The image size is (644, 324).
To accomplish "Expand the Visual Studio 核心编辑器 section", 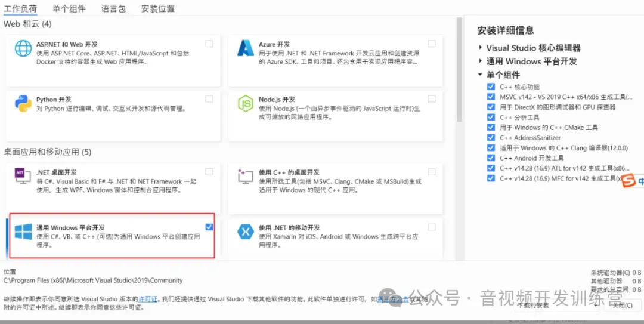I will (x=480, y=48).
